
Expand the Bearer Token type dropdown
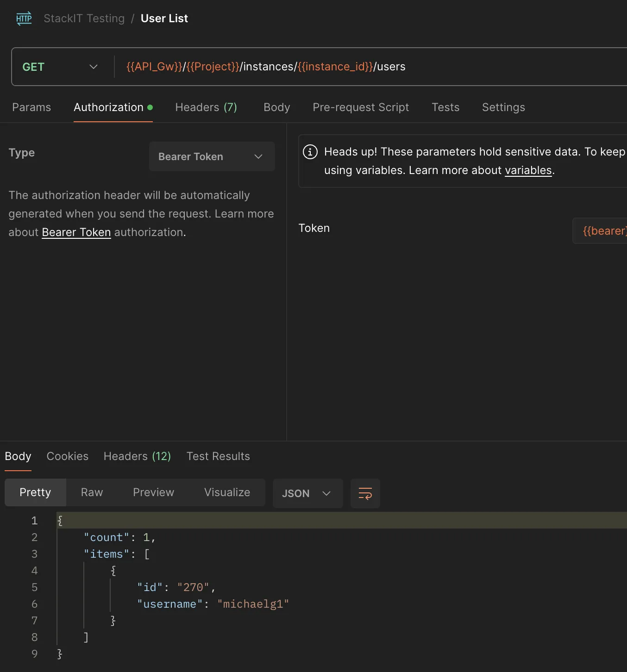pos(212,157)
